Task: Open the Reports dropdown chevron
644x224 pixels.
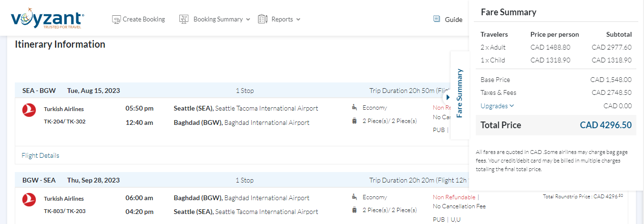Action: click(298, 20)
